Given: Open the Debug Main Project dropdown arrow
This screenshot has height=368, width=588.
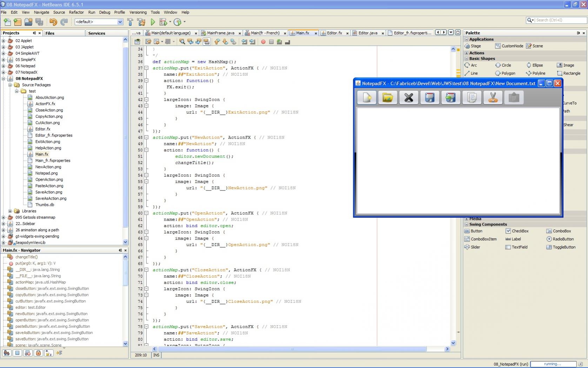Looking at the screenshot, I should 170,22.
